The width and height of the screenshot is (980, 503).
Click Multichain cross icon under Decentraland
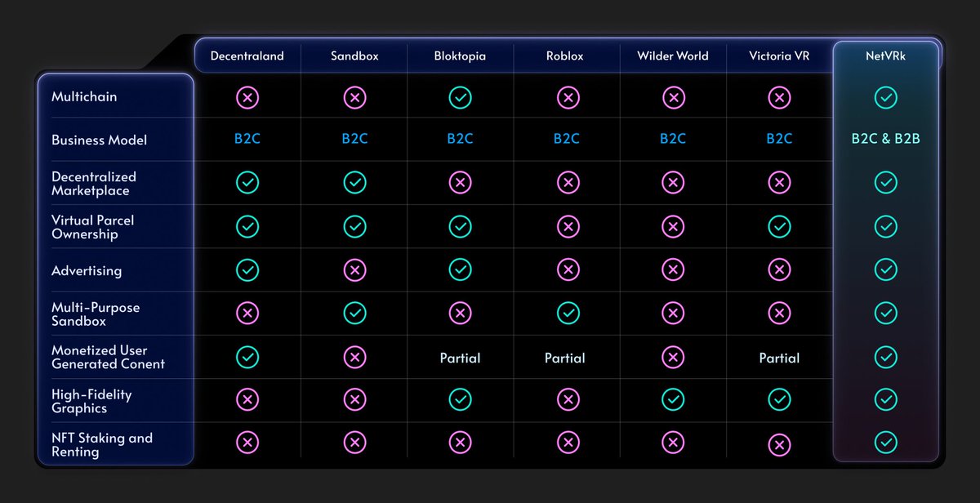[247, 99]
